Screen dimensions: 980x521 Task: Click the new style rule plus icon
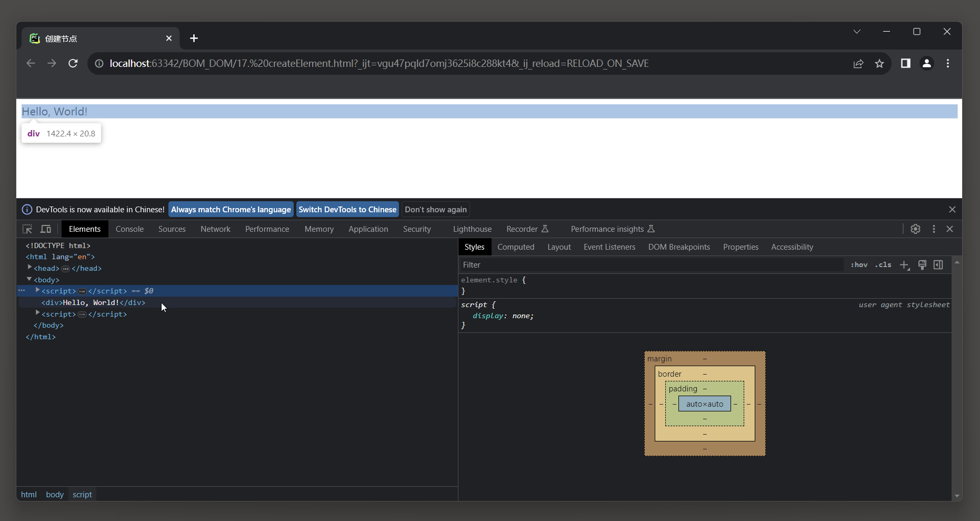(x=904, y=265)
